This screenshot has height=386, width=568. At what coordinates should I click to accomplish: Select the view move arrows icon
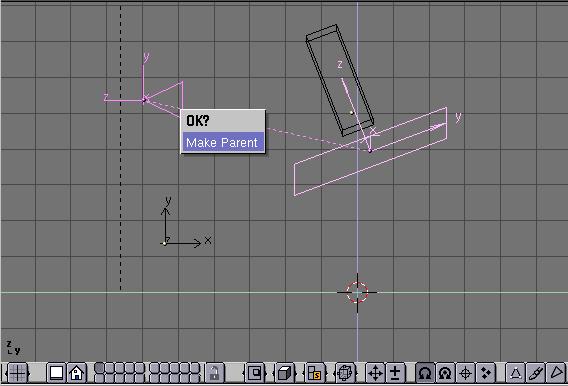click(x=375, y=373)
